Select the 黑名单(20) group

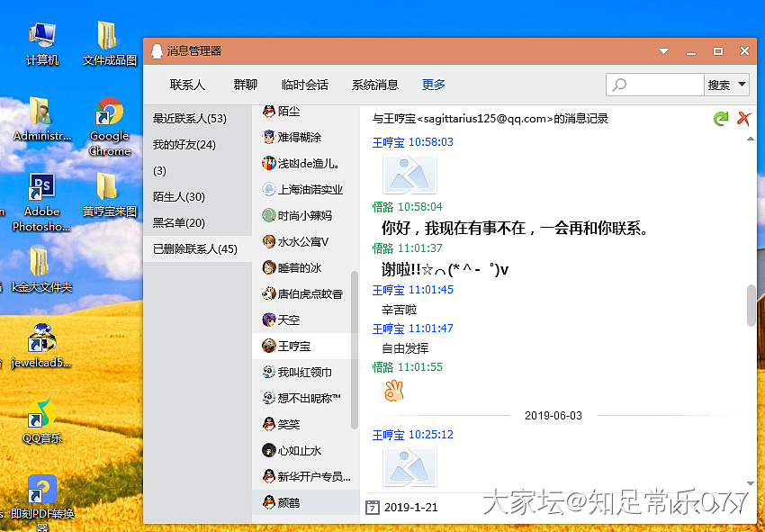coord(178,223)
